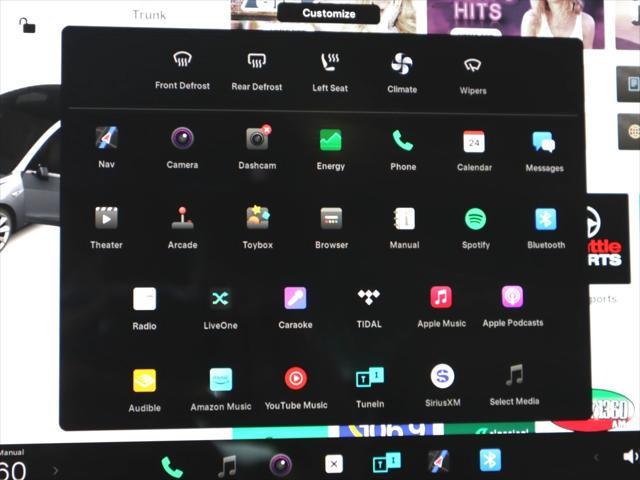
Task: Click the left chevron beside the volume
Action: (x=596, y=458)
